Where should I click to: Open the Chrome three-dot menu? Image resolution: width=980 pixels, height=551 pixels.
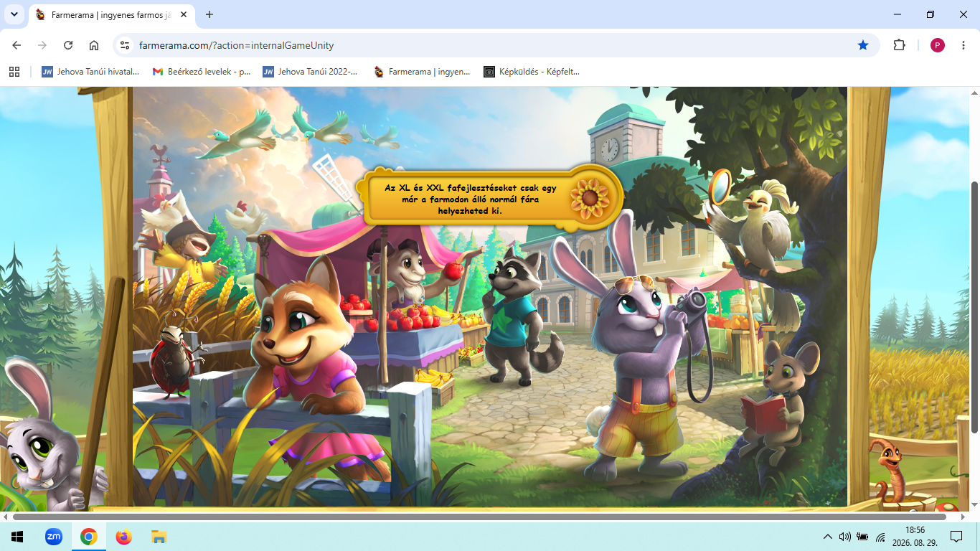click(x=963, y=45)
